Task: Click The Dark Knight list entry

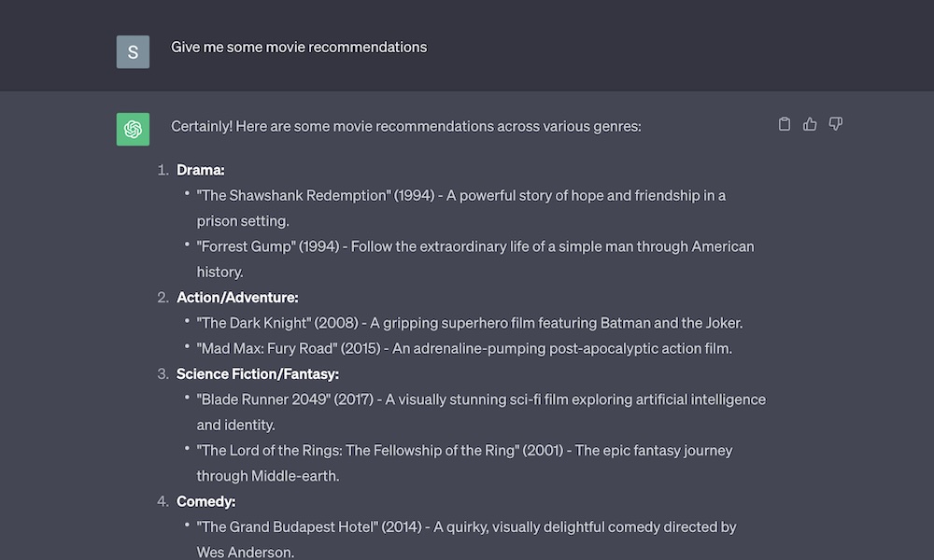Action: tap(470, 323)
